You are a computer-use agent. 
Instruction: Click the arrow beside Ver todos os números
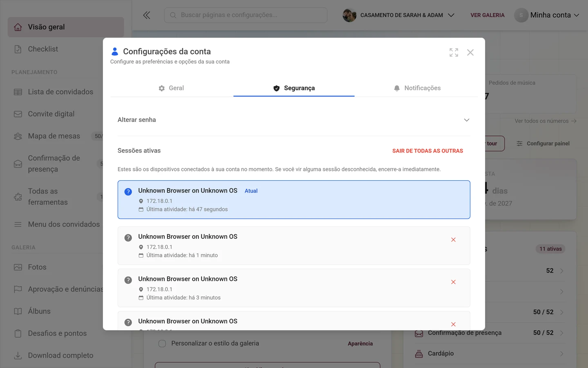coord(574,121)
